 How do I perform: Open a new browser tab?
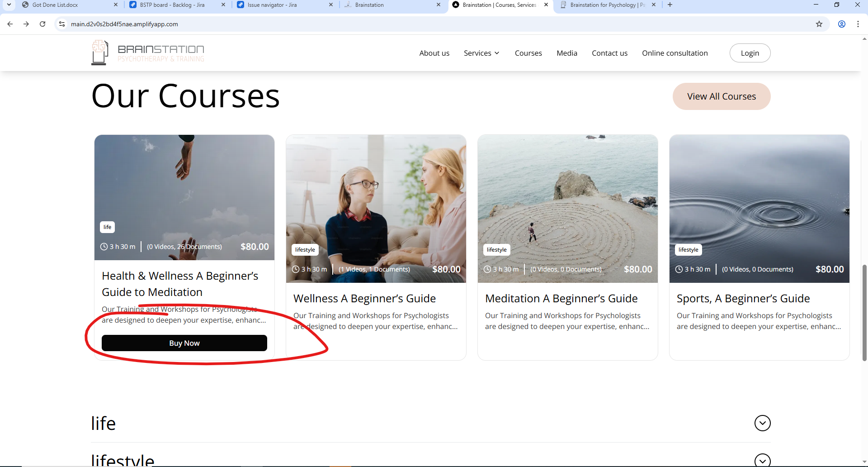(670, 5)
